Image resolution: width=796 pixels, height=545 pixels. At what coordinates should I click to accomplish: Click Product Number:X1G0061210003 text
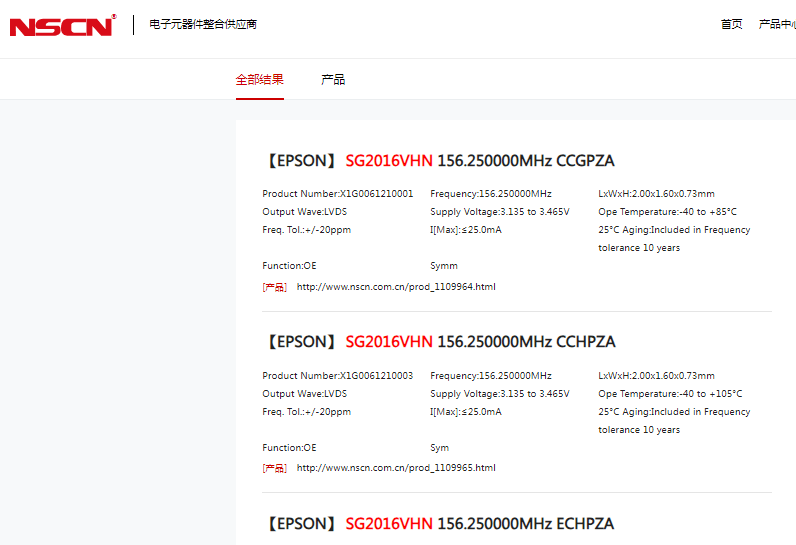tap(338, 376)
